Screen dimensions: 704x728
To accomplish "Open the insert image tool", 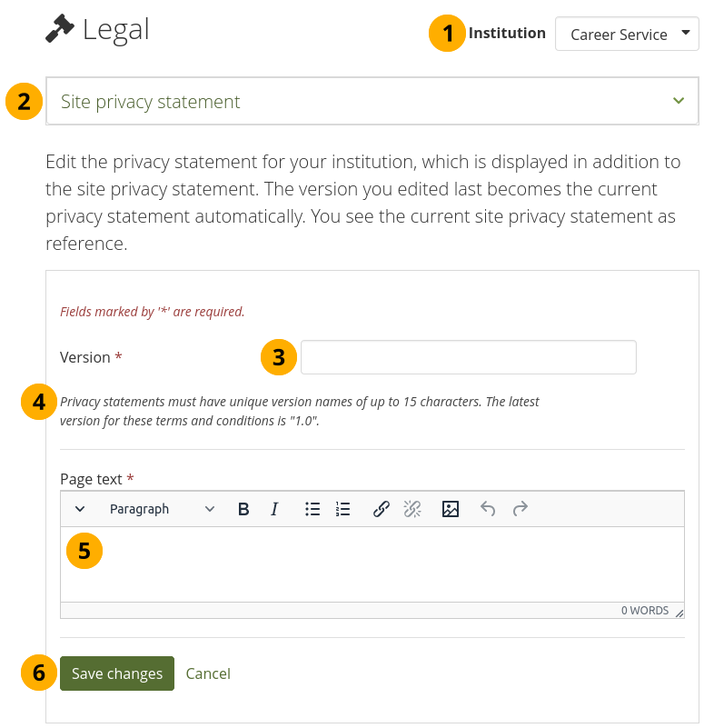I will 451,509.
